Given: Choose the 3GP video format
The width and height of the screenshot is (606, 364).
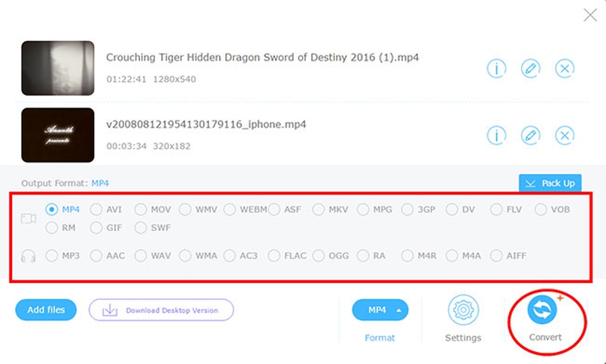Looking at the screenshot, I should pyautogui.click(x=408, y=210).
